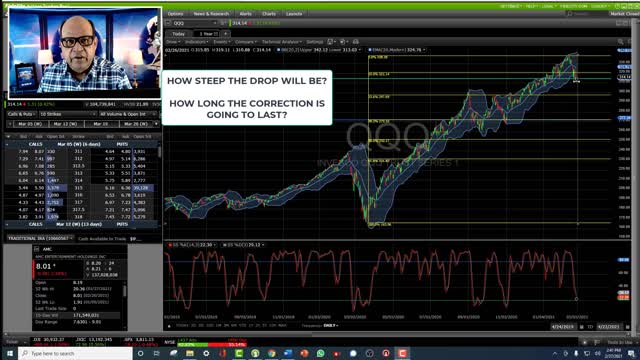Open the EMA indicator legend dropdown
Screen dimensions: 640x360
(424, 50)
